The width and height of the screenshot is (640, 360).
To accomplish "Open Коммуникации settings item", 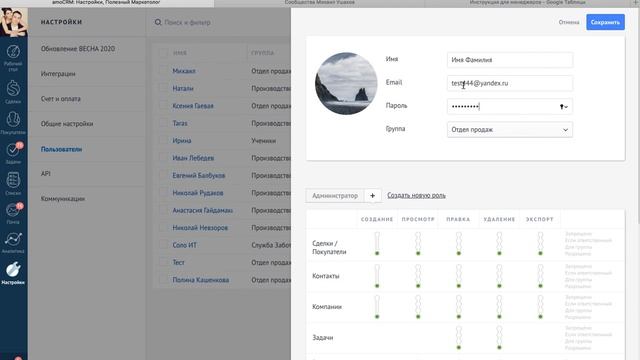I will [63, 199].
